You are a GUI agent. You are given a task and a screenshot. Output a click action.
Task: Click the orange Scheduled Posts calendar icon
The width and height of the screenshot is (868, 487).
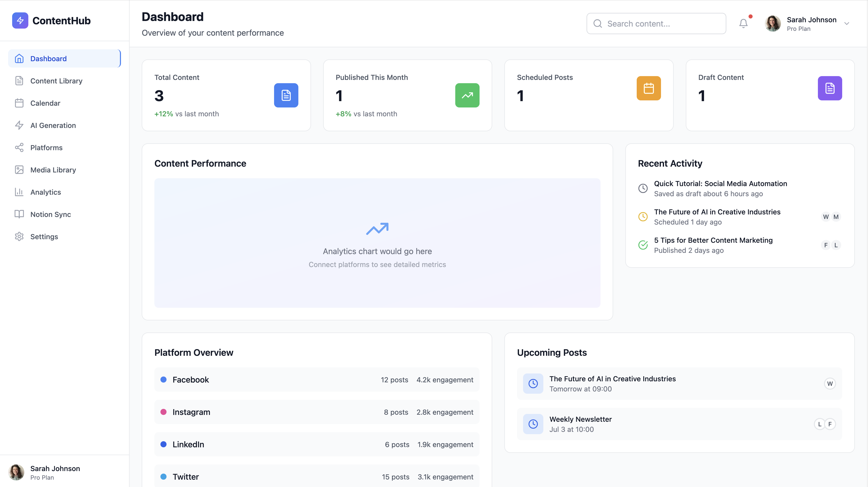648,88
